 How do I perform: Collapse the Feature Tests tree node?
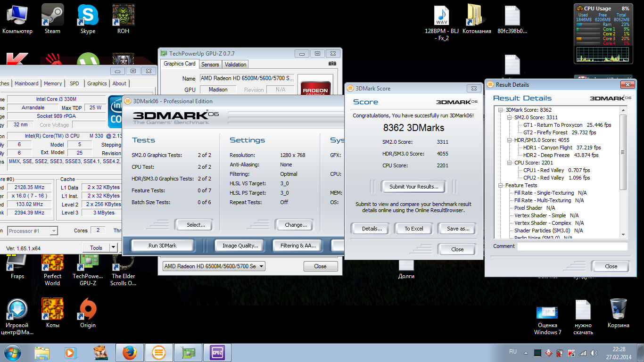[x=501, y=185]
